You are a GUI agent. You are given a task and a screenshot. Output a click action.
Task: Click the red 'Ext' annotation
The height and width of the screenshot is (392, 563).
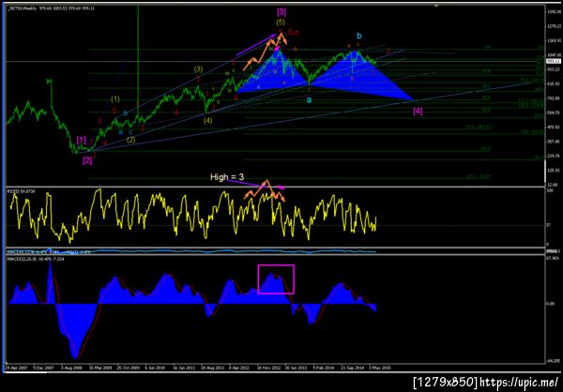[x=294, y=32]
